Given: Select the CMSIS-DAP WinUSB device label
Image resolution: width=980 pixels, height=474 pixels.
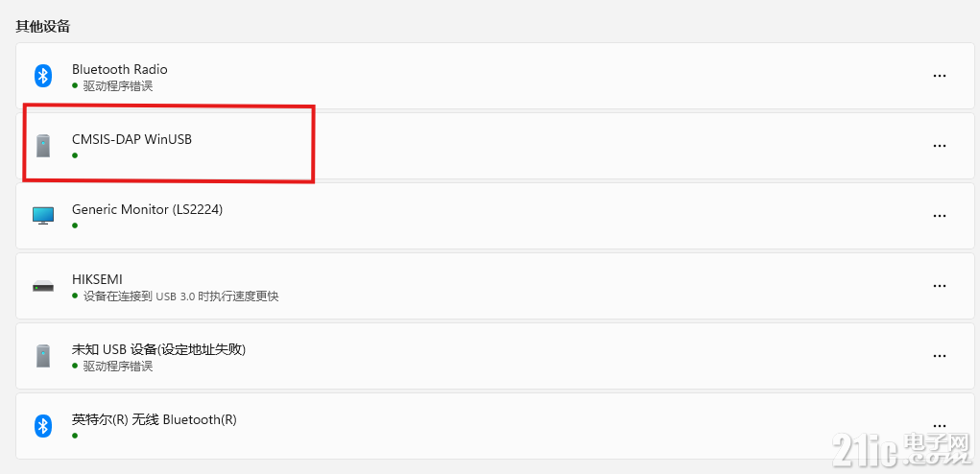Looking at the screenshot, I should [x=131, y=139].
